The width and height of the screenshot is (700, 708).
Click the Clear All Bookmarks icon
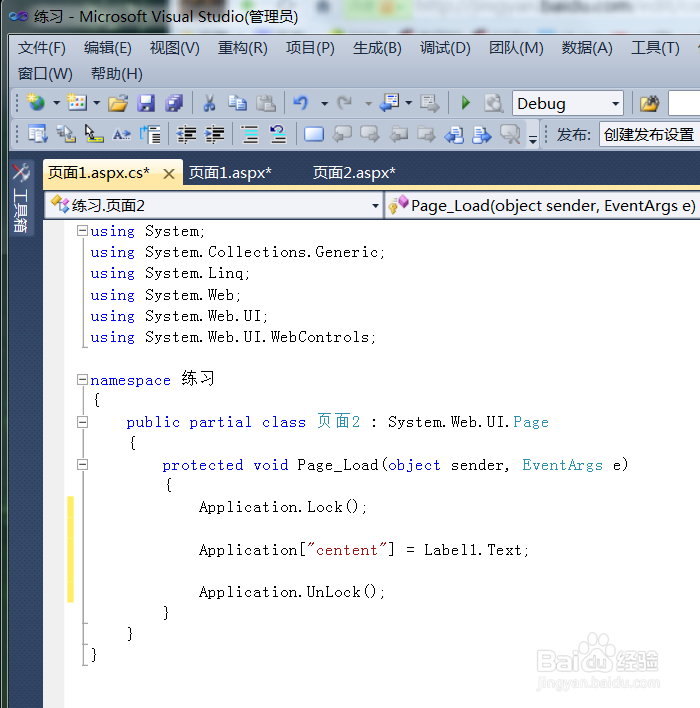click(510, 134)
